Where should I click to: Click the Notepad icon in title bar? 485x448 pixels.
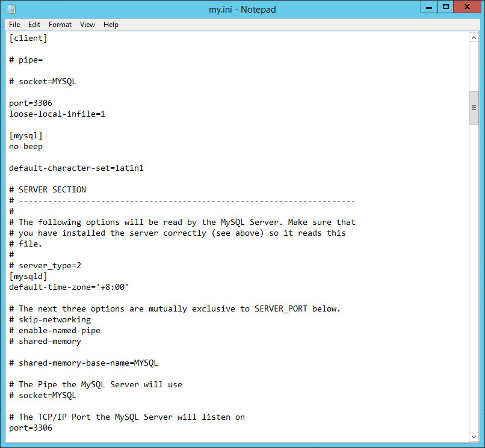point(11,9)
